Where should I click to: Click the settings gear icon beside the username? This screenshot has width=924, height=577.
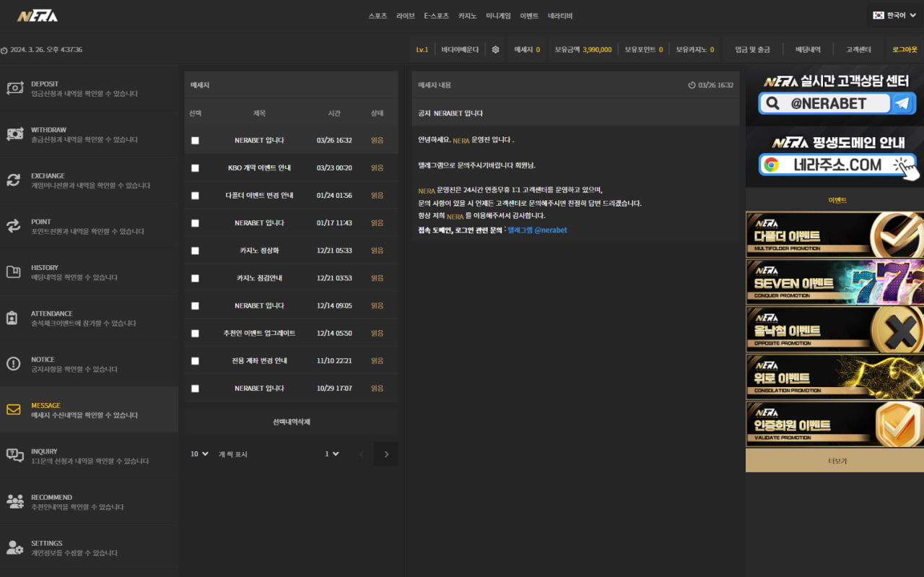(495, 50)
